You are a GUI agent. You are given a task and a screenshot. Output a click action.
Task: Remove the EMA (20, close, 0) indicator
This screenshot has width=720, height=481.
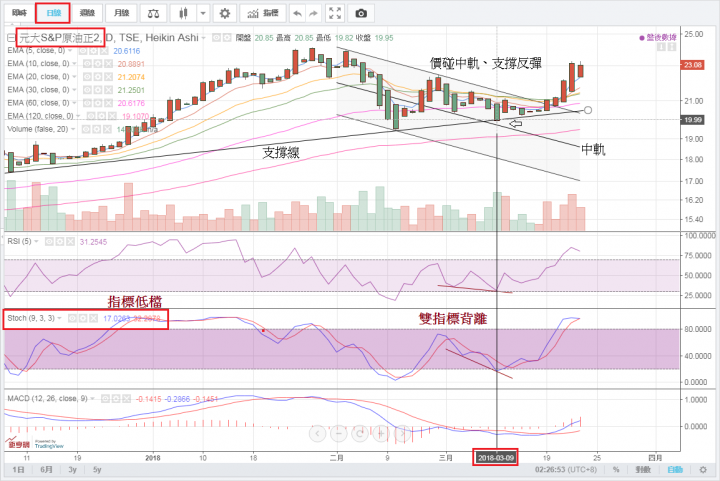(x=108, y=77)
